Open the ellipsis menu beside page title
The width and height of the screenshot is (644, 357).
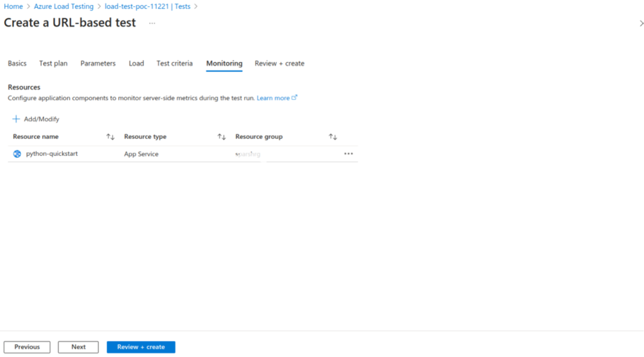click(x=152, y=23)
